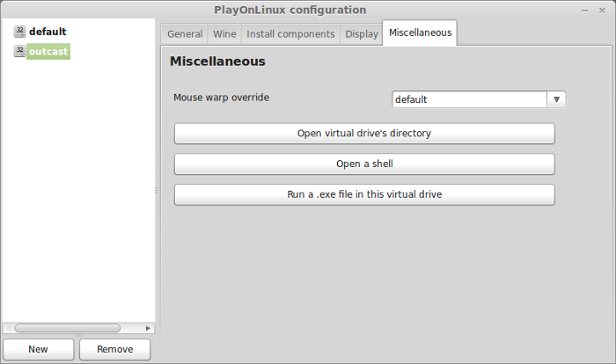Click the Miscellaneous tab
This screenshot has width=616, height=364.
pyautogui.click(x=420, y=33)
